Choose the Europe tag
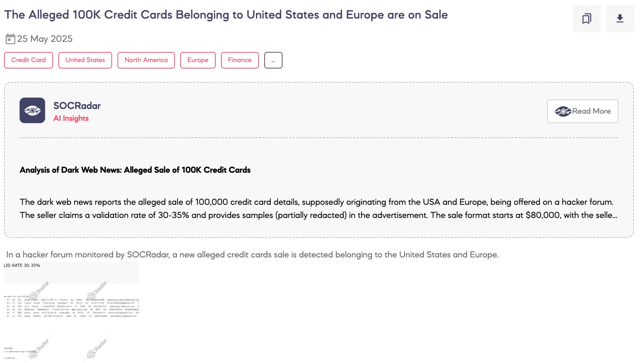 click(x=198, y=60)
